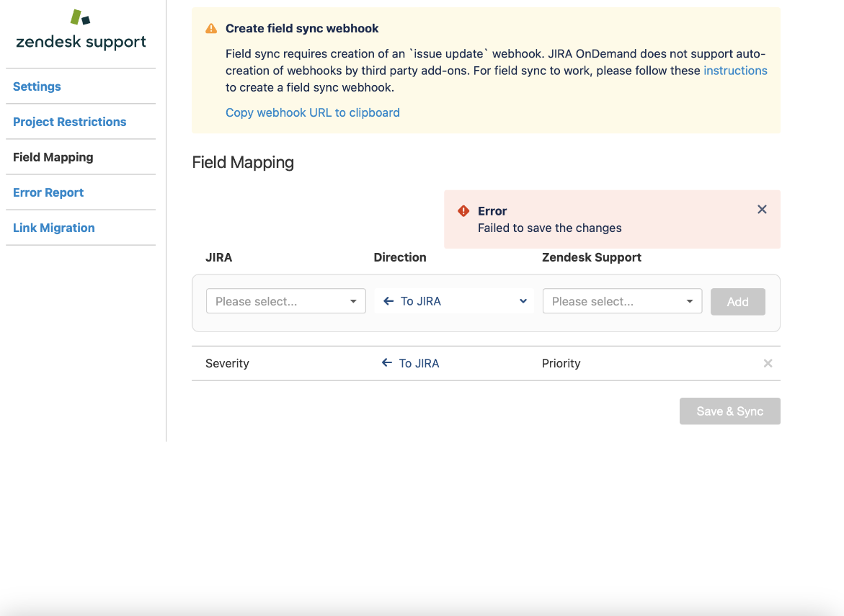The height and width of the screenshot is (616, 844).
Task: Open the Error Report section
Action: tap(48, 192)
